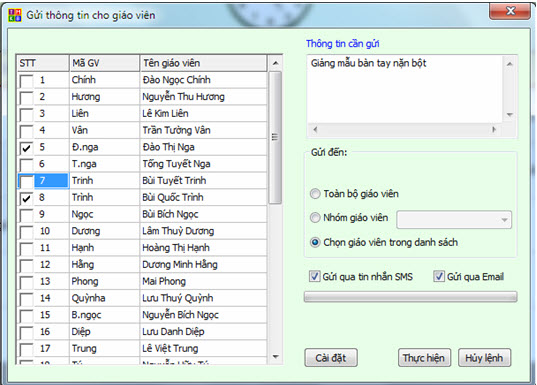Close the Gửi thông tin cho giáo viên dialog

pyautogui.click(x=510, y=11)
